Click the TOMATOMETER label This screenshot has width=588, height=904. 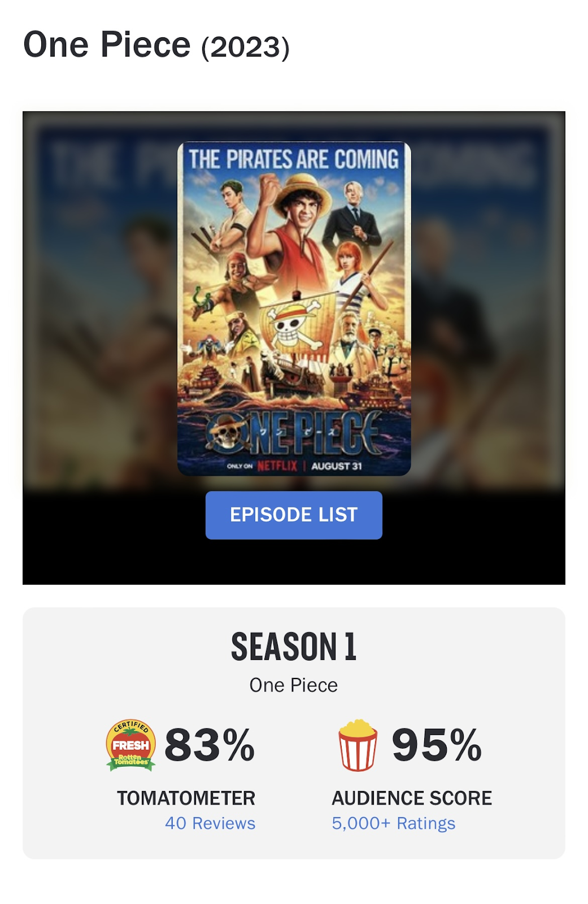tap(186, 798)
